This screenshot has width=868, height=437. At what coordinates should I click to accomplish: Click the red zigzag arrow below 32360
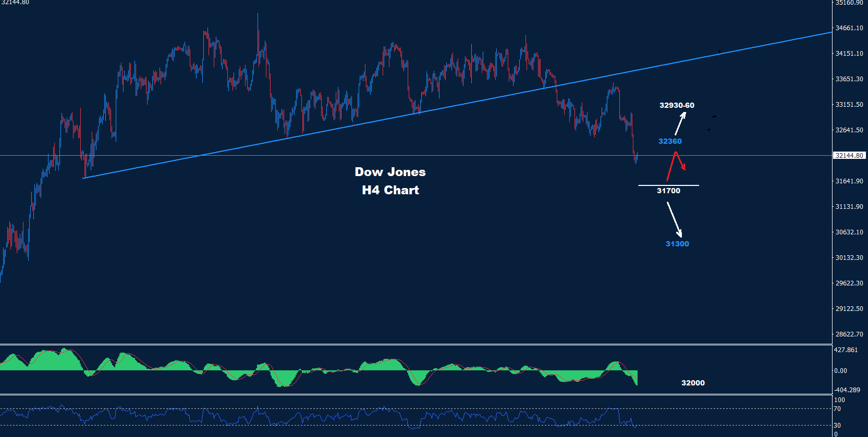coord(675,163)
